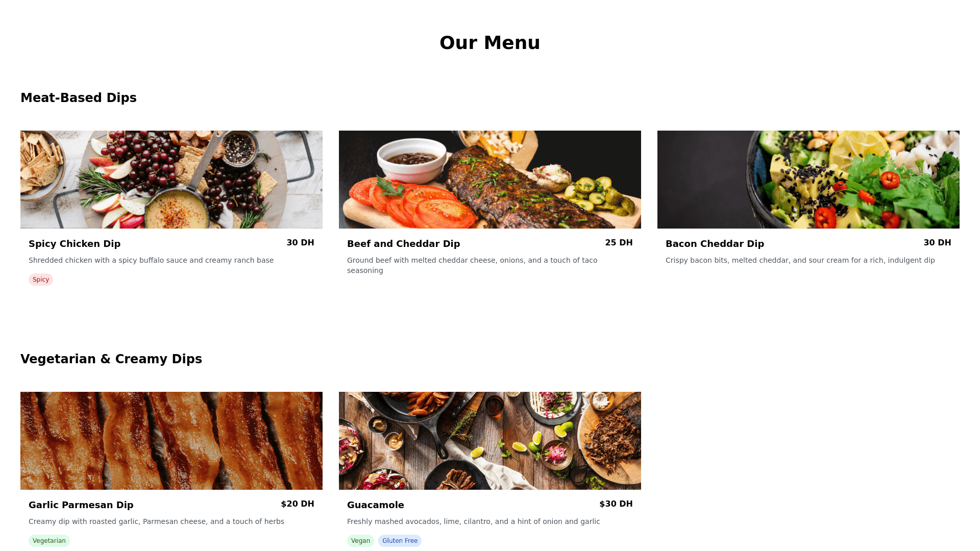This screenshot has width=980, height=551.
Task: Click the Guacamole $30 DH price
Action: (616, 504)
